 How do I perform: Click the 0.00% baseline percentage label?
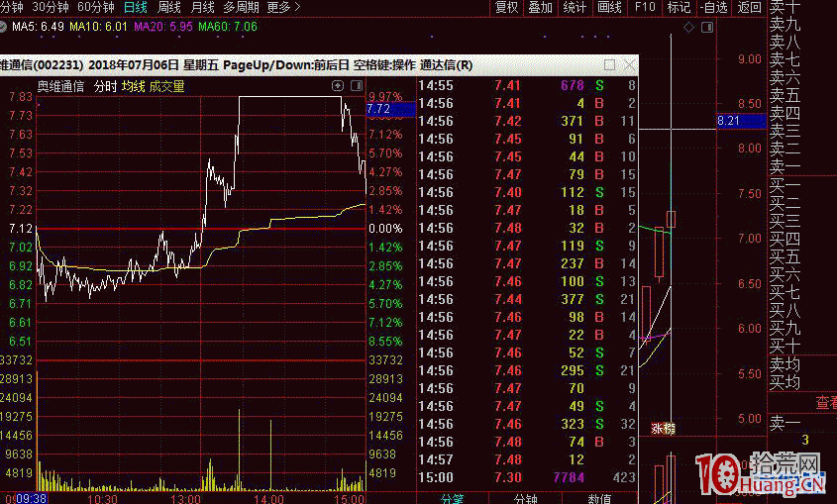385,229
